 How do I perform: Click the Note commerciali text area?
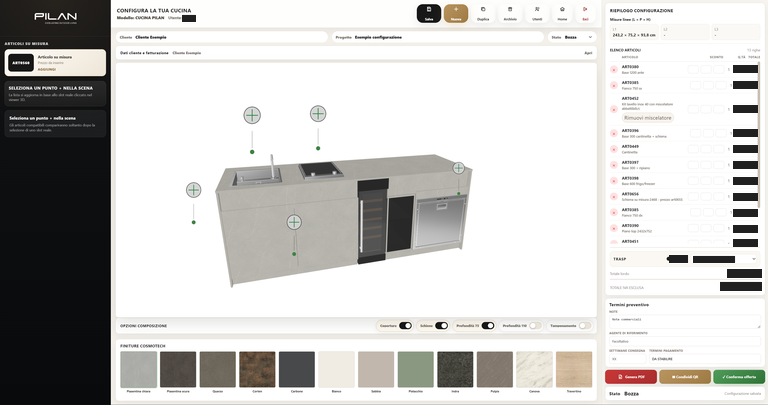coord(685,321)
